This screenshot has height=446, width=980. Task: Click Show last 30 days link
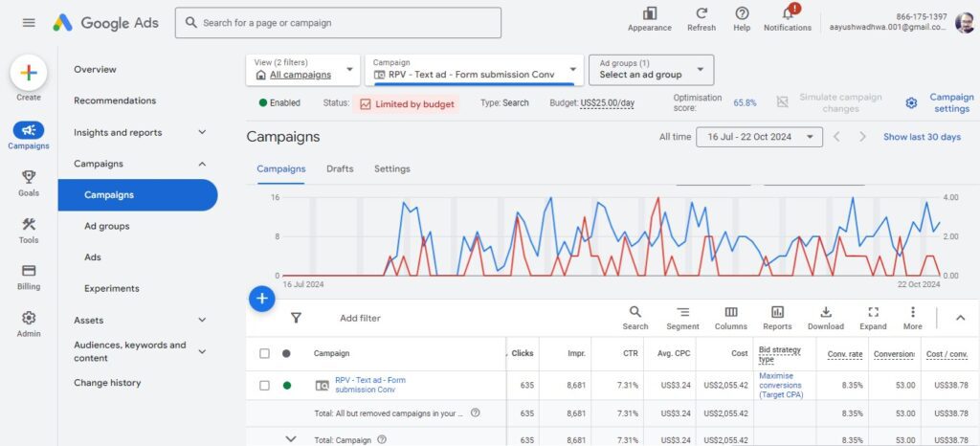(922, 137)
